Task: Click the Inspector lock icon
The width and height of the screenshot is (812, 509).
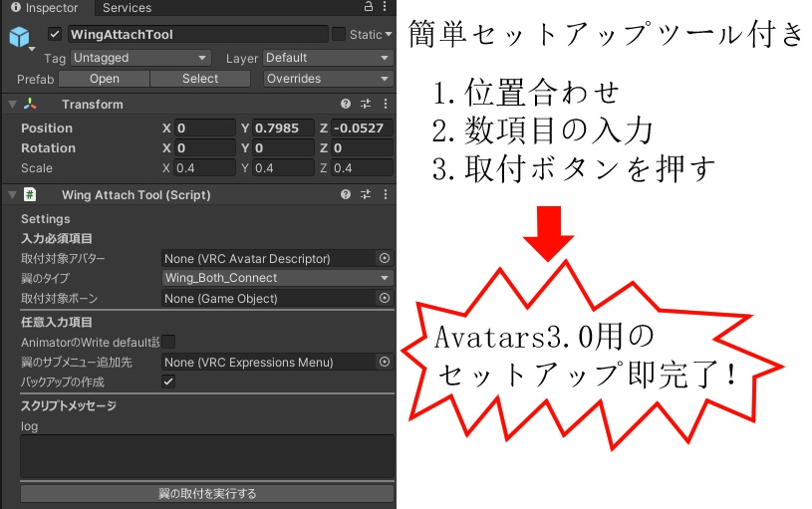Action: tap(369, 6)
